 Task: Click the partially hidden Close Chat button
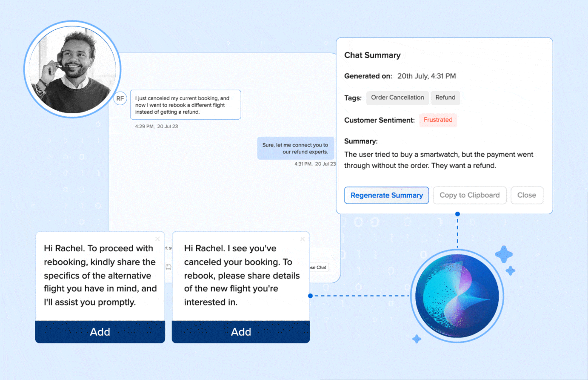320,268
